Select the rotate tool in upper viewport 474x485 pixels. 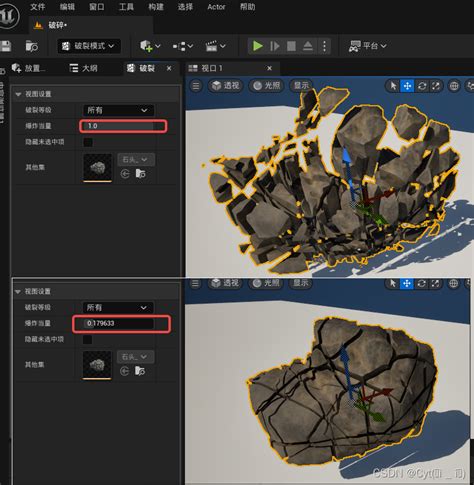[422, 86]
